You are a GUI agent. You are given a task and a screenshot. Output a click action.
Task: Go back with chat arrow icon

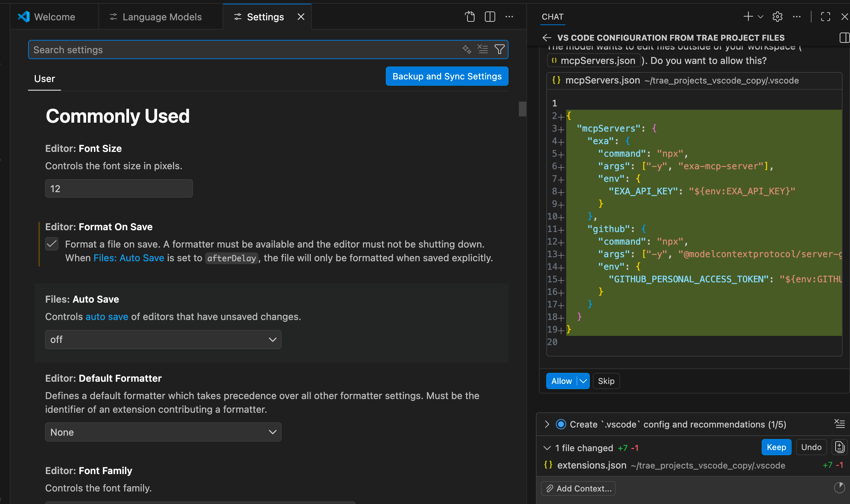tap(547, 38)
